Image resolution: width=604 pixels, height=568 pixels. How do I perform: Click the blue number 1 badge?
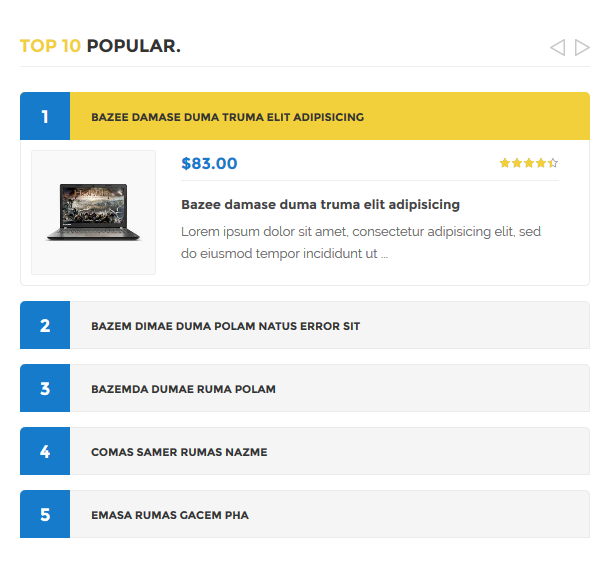tap(45, 117)
